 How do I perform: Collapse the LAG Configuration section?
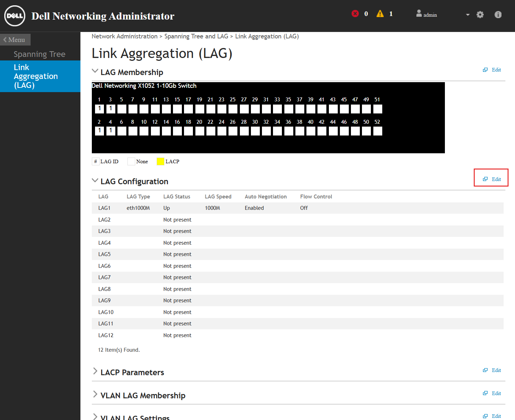point(95,180)
